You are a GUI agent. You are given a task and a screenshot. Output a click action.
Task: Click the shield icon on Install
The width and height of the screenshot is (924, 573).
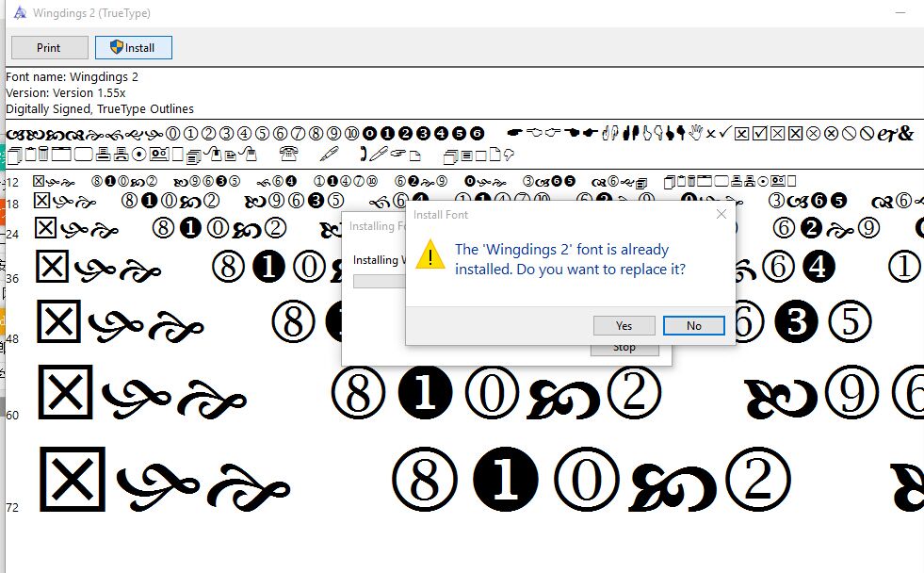point(117,47)
